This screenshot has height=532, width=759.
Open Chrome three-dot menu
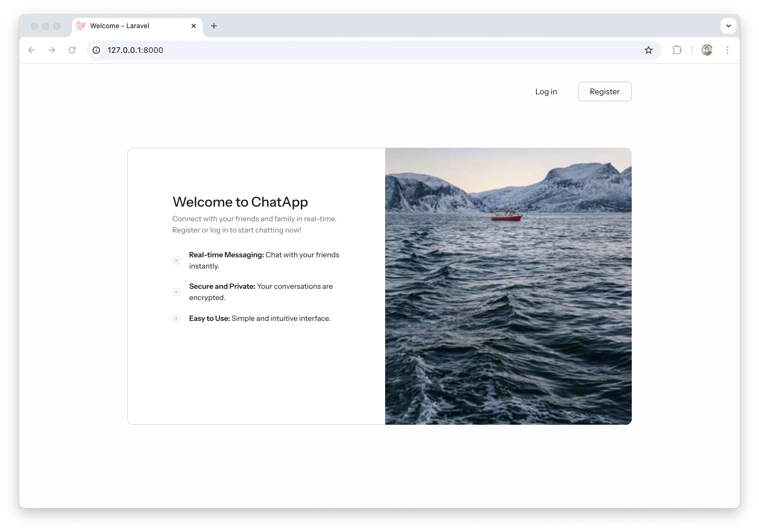point(727,50)
